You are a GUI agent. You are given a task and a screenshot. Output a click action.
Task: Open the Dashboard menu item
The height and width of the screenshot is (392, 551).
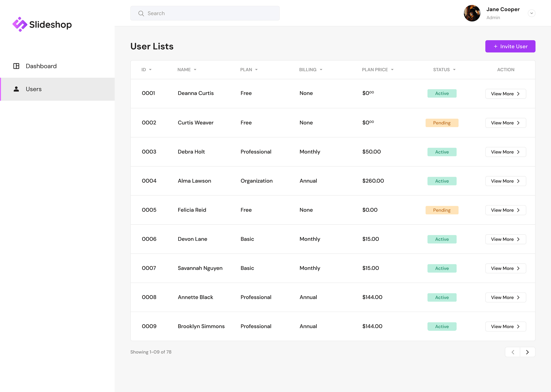coord(41,66)
